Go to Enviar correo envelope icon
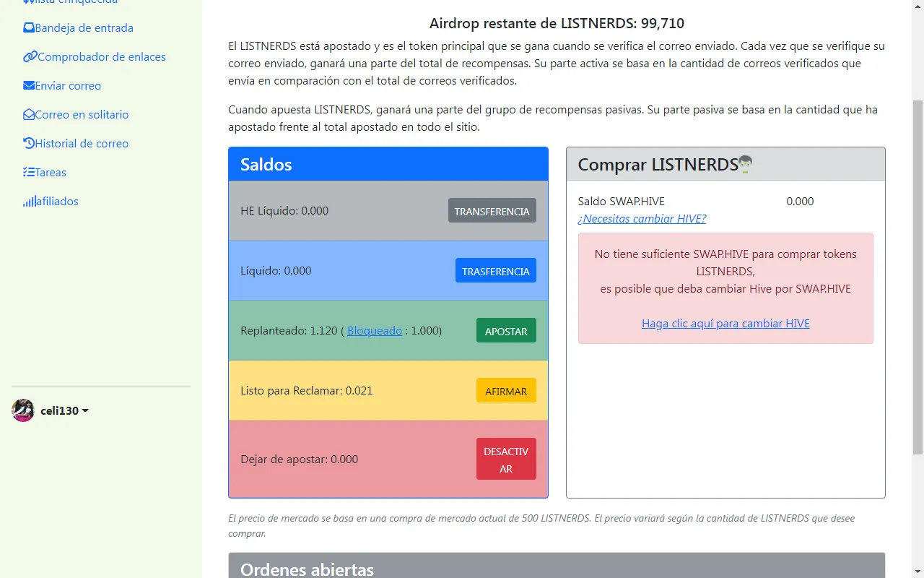The image size is (924, 578). click(29, 86)
